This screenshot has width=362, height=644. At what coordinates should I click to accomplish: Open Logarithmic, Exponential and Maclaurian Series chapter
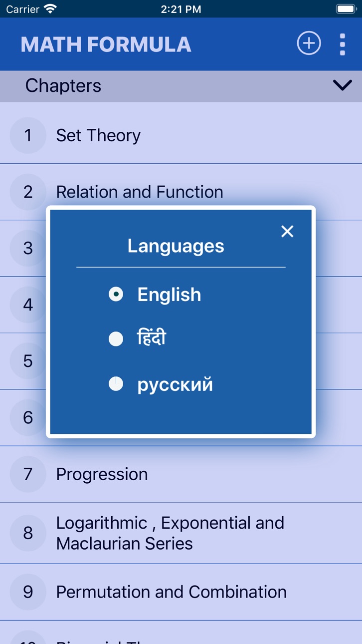(181, 533)
